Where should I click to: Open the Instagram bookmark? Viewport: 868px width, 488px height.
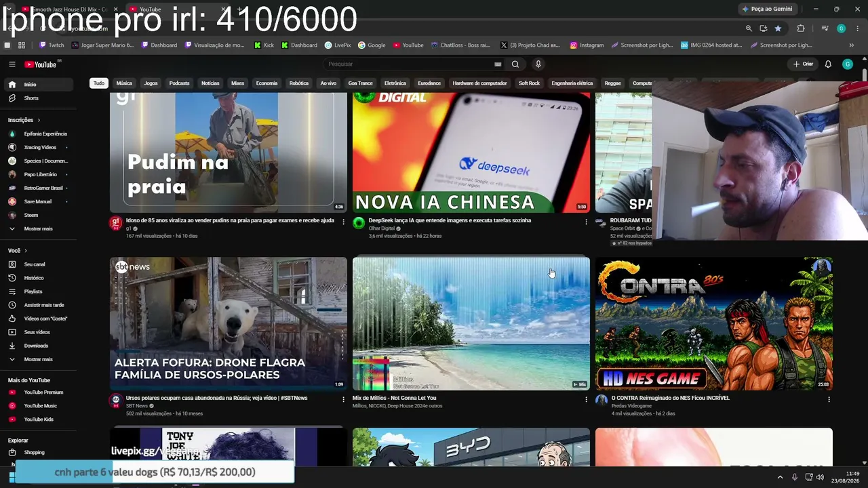(587, 45)
